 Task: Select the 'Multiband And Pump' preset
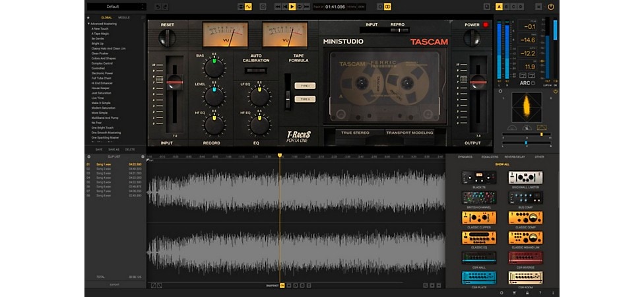pos(105,118)
